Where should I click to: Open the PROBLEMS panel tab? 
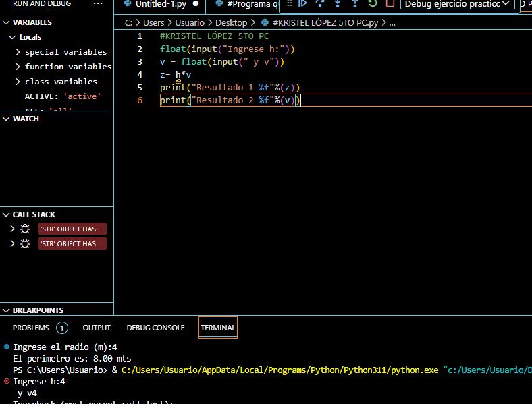tap(31, 328)
